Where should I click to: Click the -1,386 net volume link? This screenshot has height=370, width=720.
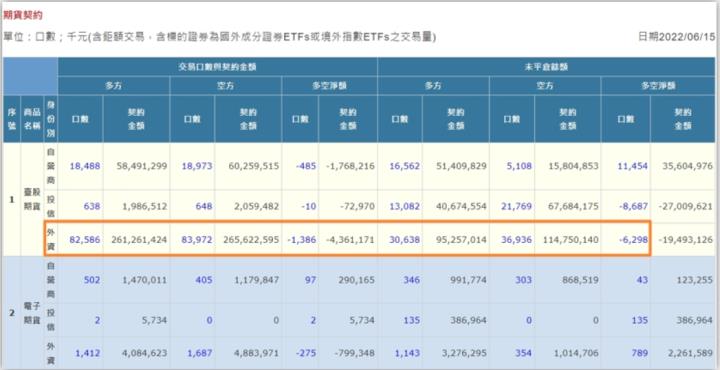click(x=302, y=240)
